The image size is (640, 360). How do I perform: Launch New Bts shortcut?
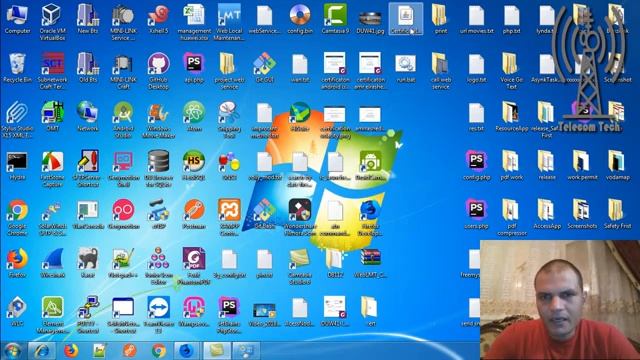point(88,20)
